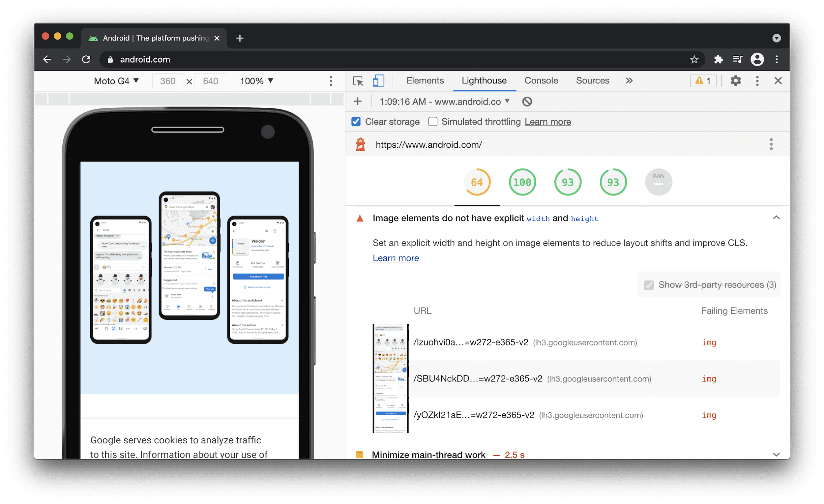The width and height of the screenshot is (824, 504).
Task: Collapse the image width and height warning
Action: (776, 218)
